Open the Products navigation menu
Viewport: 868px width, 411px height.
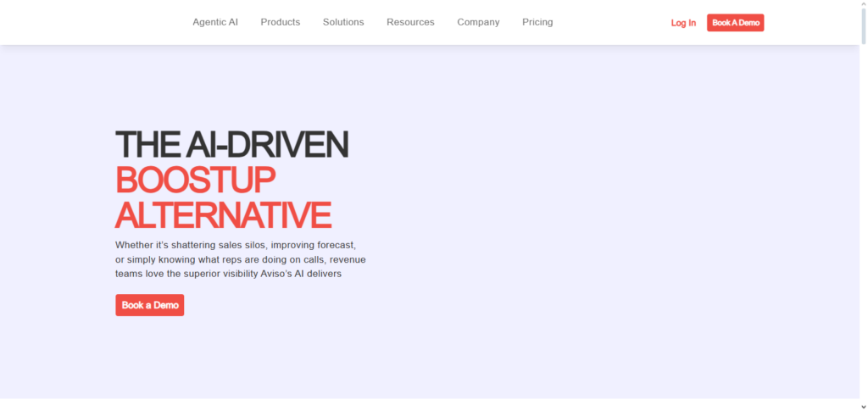point(280,22)
